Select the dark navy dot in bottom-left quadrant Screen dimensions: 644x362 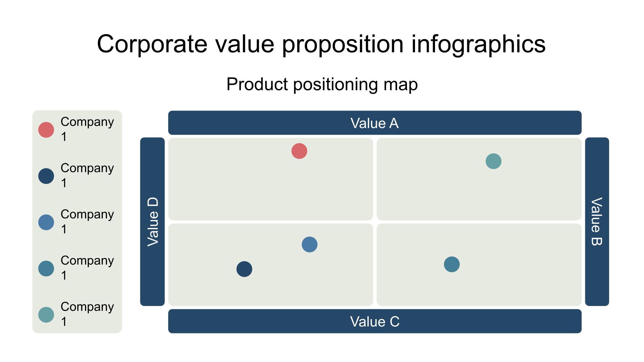tap(244, 269)
